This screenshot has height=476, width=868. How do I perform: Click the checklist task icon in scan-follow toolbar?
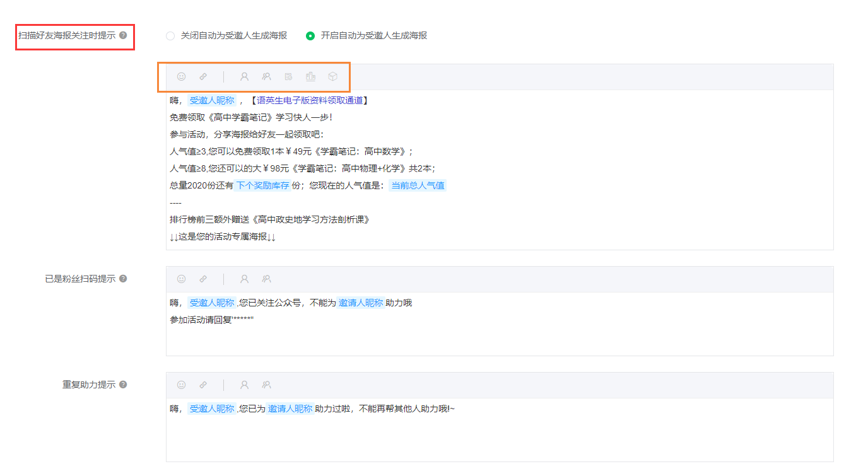(x=288, y=77)
